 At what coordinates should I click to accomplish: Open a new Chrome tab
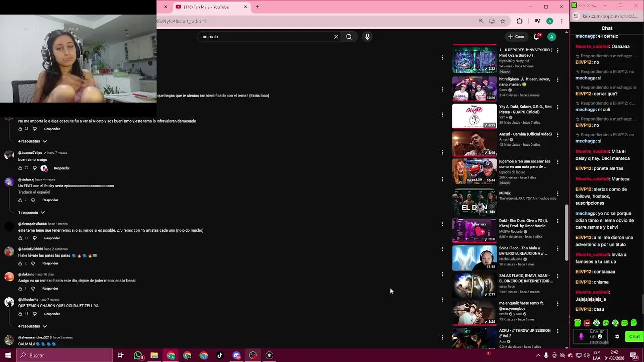(x=257, y=7)
